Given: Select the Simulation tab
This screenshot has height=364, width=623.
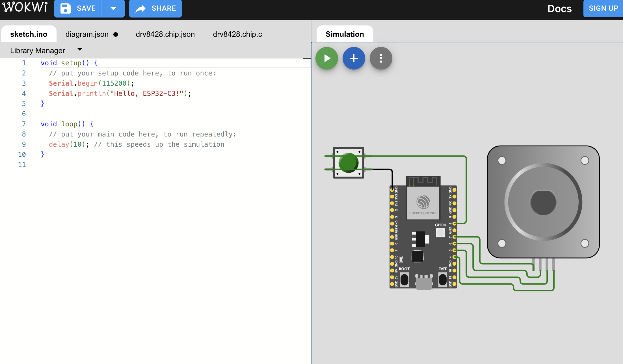Looking at the screenshot, I should 345,34.
